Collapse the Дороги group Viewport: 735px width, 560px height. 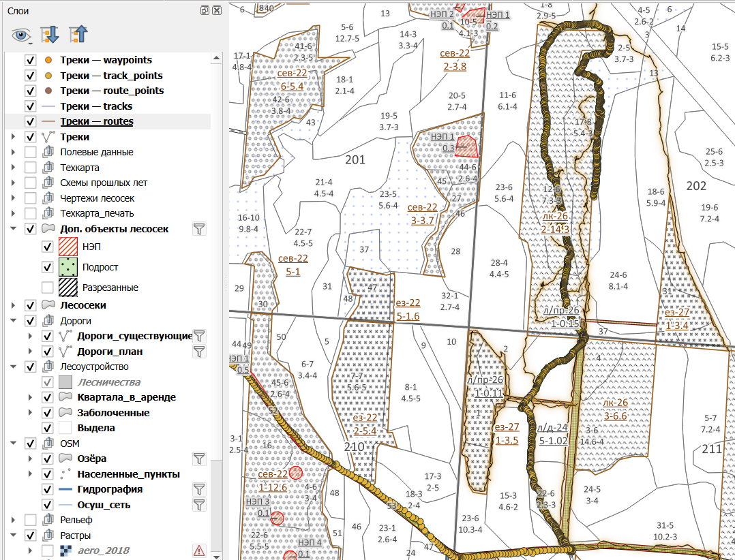point(13,321)
